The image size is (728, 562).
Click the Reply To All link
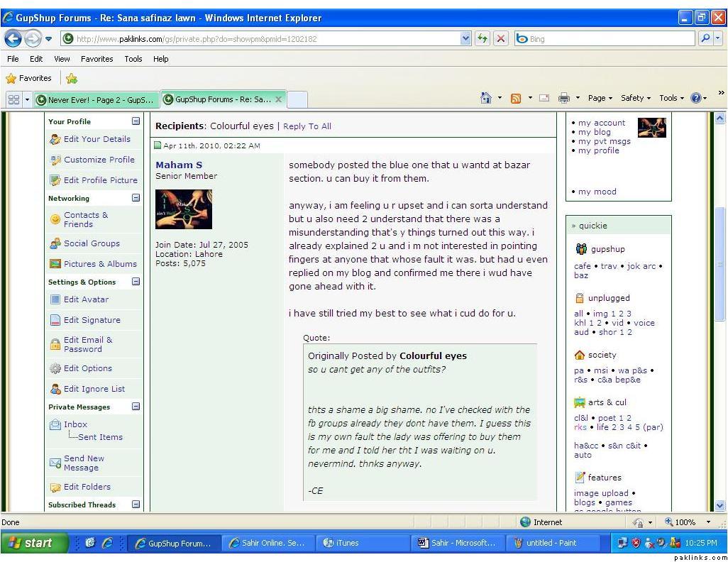(x=307, y=126)
